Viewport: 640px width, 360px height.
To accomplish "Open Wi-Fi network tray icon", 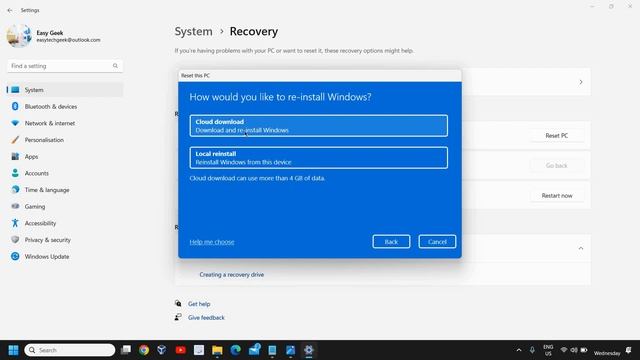I will point(564,350).
